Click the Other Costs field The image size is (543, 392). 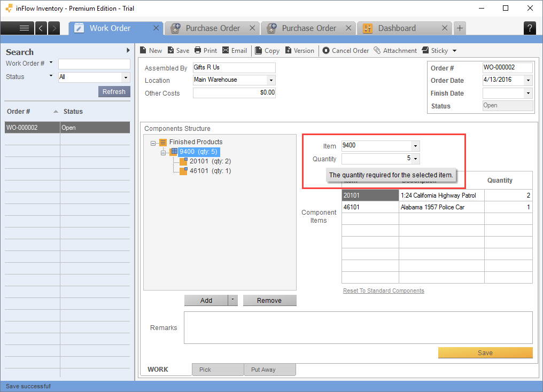pyautogui.click(x=234, y=93)
